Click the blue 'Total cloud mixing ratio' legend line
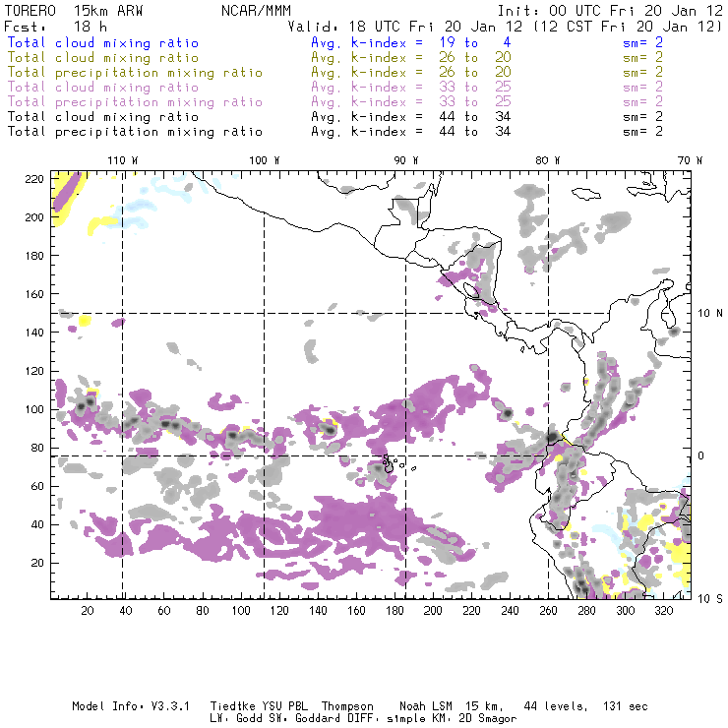The width and height of the screenshot is (728, 728). click(x=103, y=42)
